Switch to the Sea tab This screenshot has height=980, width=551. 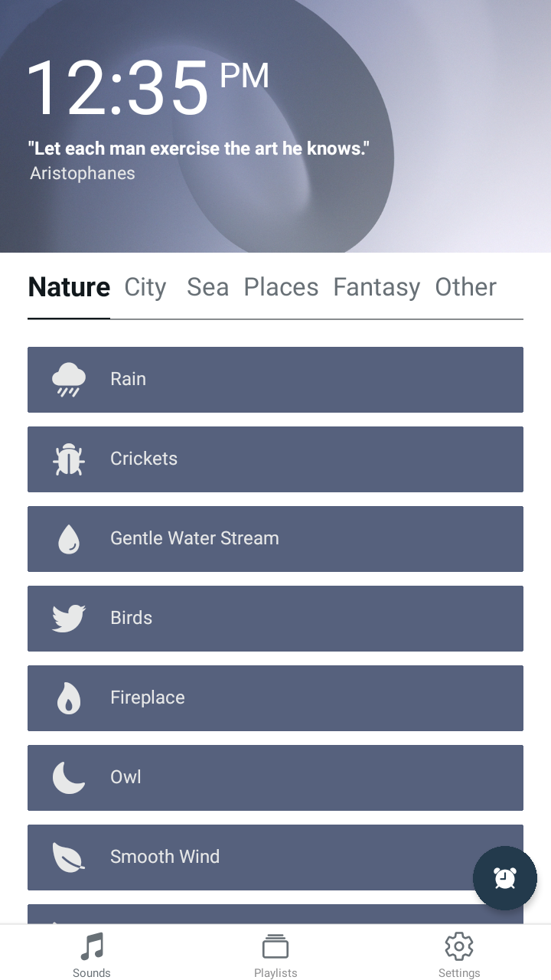[207, 287]
